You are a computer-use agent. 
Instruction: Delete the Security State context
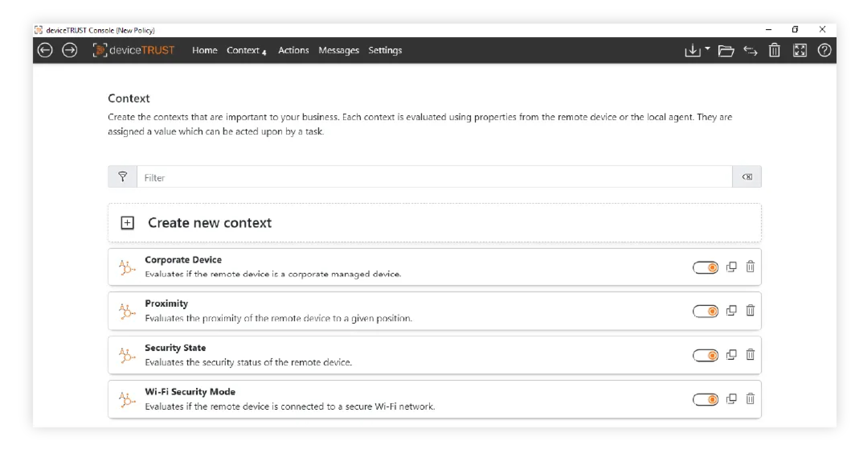tap(750, 355)
